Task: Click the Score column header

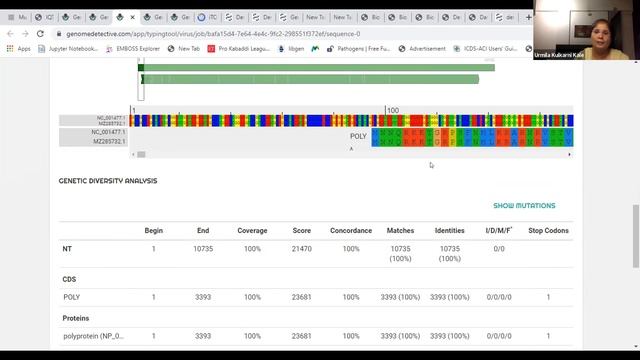Action: click(x=302, y=231)
